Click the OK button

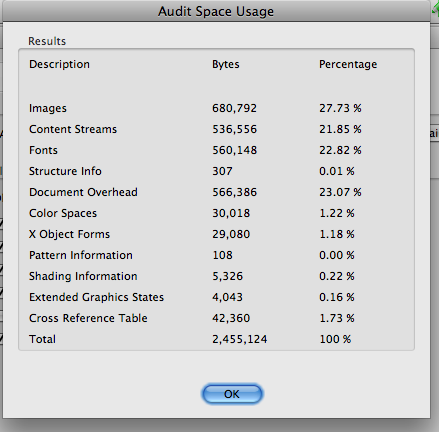232,394
